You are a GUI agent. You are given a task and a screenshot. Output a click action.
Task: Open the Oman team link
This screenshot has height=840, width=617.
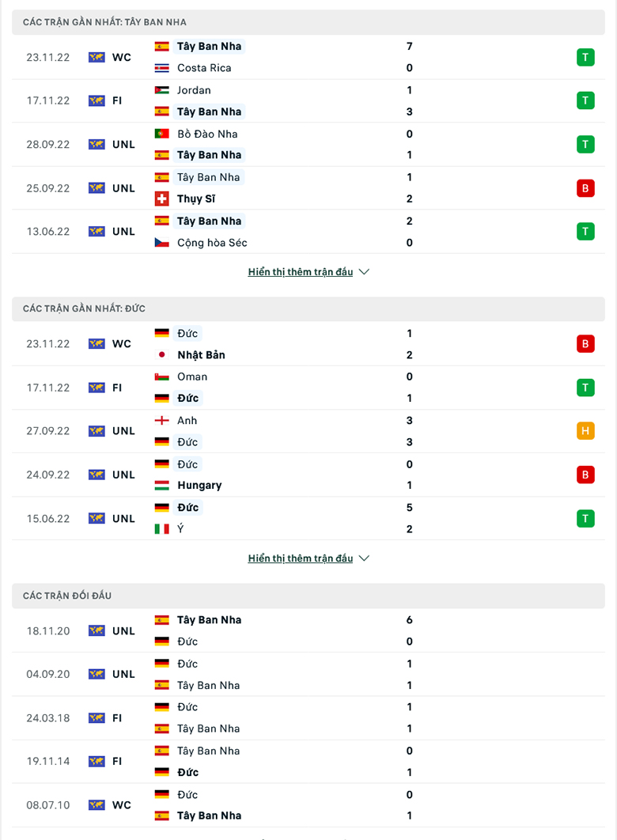click(192, 376)
